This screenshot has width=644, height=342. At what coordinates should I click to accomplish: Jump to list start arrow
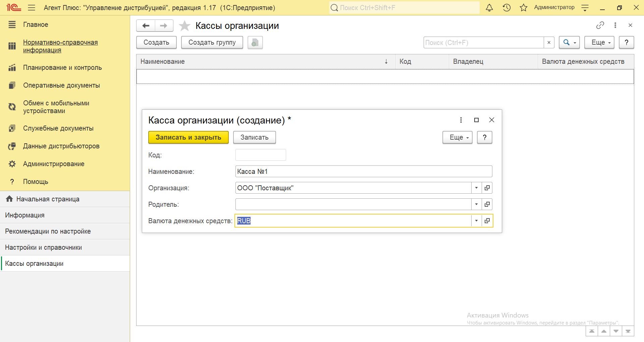(x=592, y=331)
